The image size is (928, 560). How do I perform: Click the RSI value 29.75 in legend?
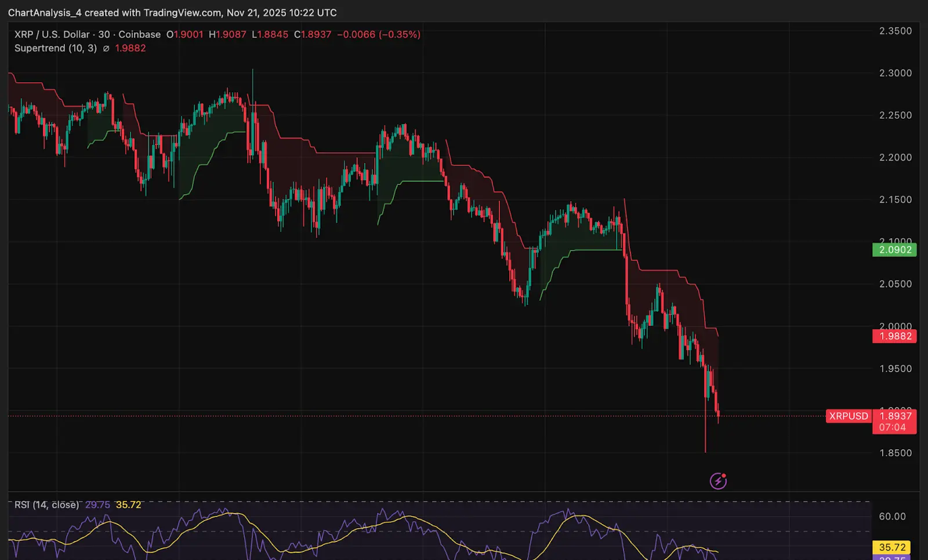click(97, 505)
